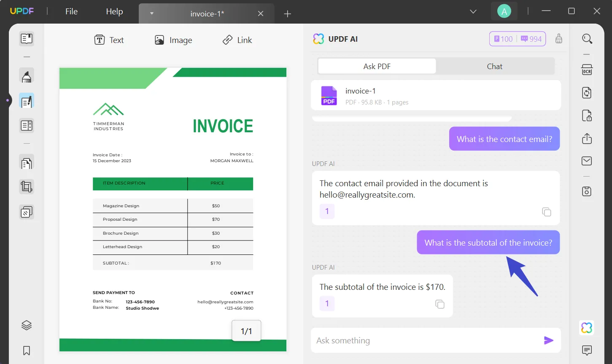Toggle the UPDF AI panel icon
Viewport: 612px width, 364px height.
[x=587, y=327]
